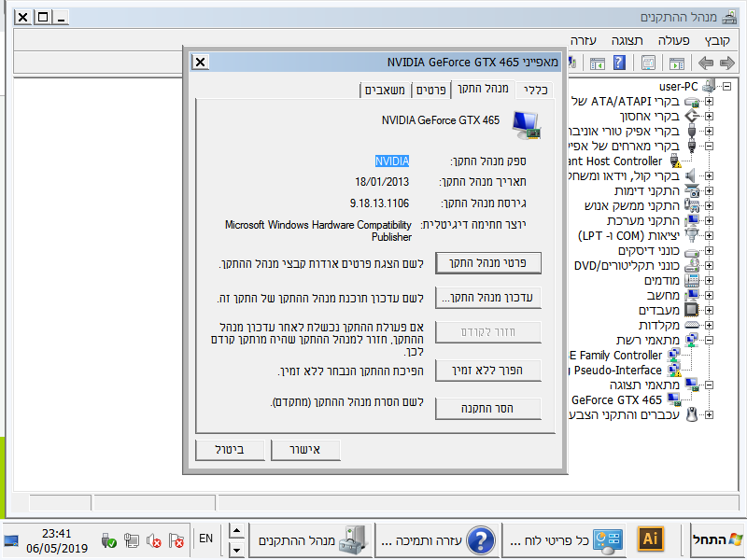747x560 pixels.
Task: Click the action pane toolbar icon next to help
Action: click(x=597, y=63)
